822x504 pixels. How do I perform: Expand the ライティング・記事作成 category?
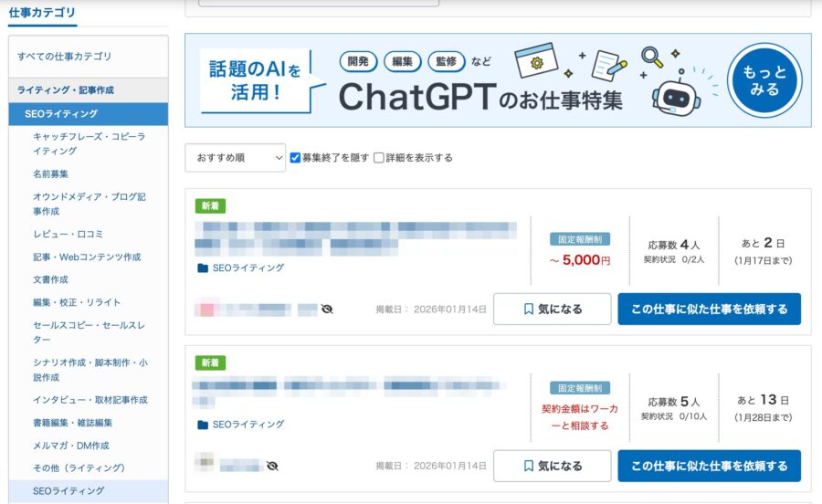(x=66, y=90)
